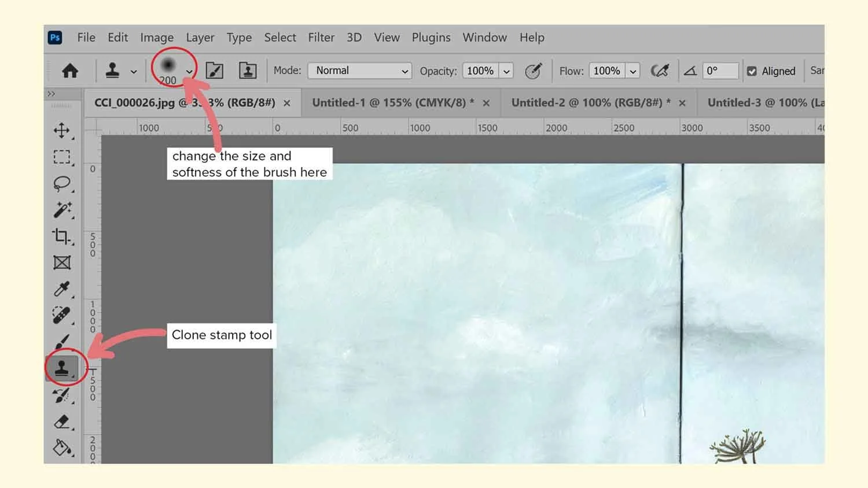Switch to the Untitled-2 document tab
The image size is (868, 488).
tap(587, 102)
